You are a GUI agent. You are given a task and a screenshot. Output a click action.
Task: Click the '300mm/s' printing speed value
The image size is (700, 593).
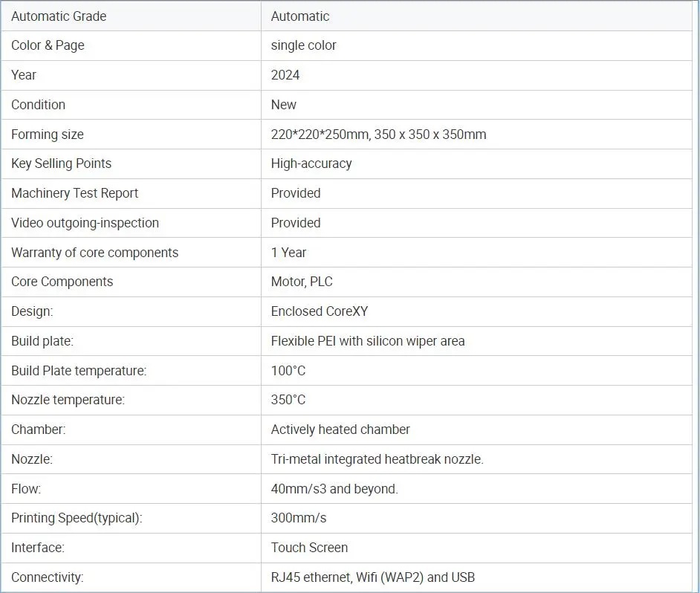pyautogui.click(x=299, y=518)
